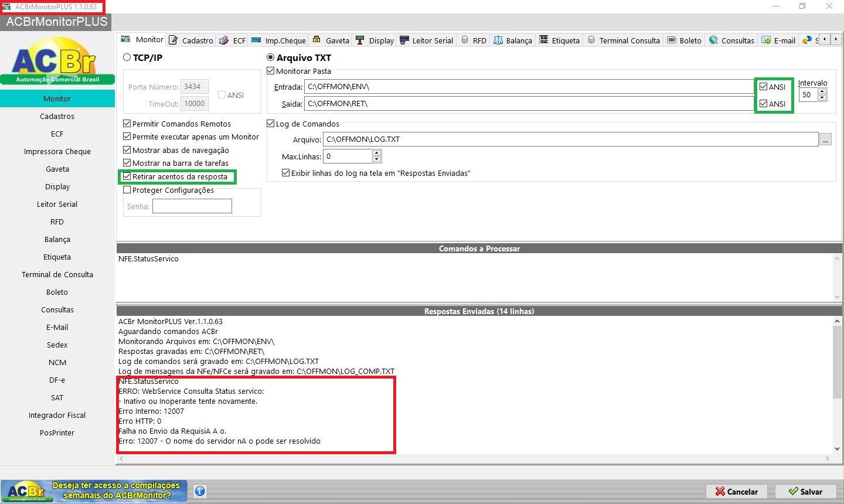844x504 pixels.
Task: Open NCM in the sidebar
Action: pos(57,362)
